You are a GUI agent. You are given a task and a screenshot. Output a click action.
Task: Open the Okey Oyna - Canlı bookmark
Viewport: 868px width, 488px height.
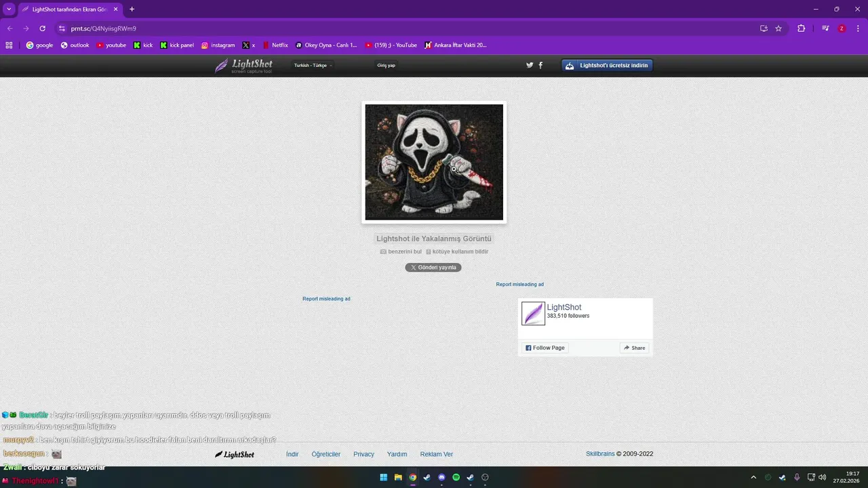[x=326, y=45]
